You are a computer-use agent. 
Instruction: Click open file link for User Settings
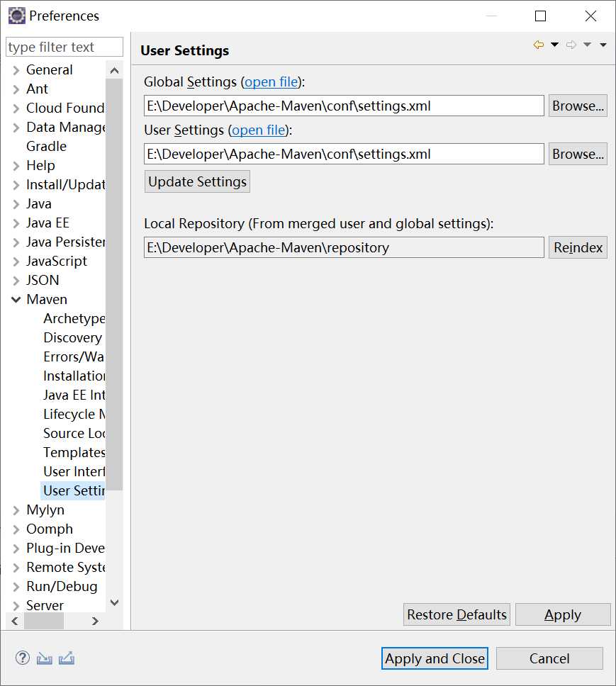258,130
